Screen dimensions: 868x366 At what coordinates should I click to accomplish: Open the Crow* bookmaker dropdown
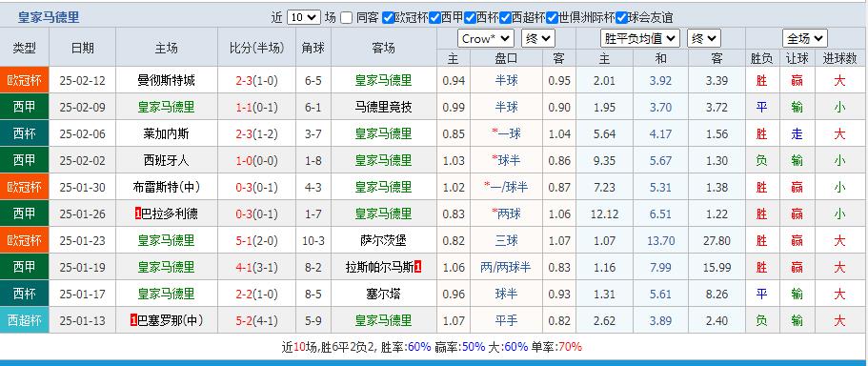coord(486,39)
